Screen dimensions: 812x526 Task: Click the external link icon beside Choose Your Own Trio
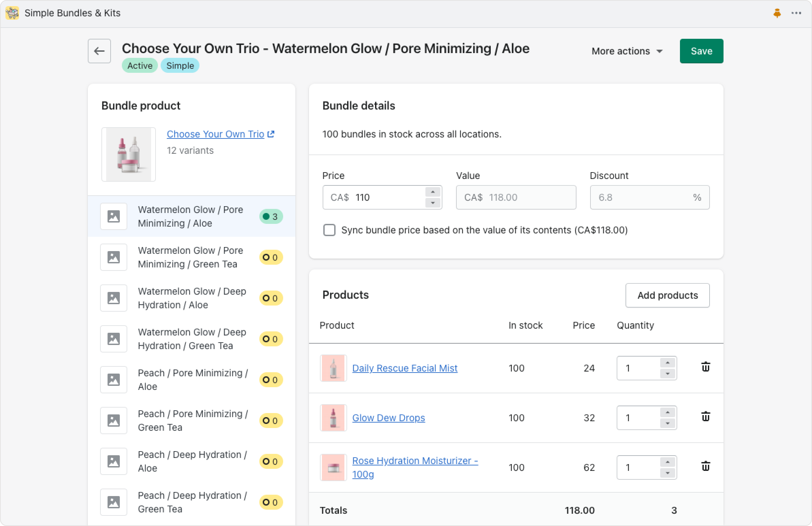coord(271,134)
